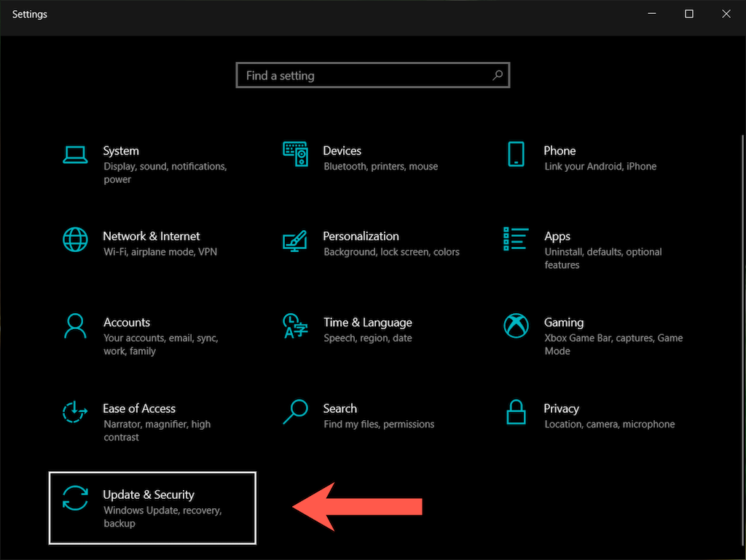Click the Phone icon
The width and height of the screenshot is (746, 560).
[x=516, y=154]
